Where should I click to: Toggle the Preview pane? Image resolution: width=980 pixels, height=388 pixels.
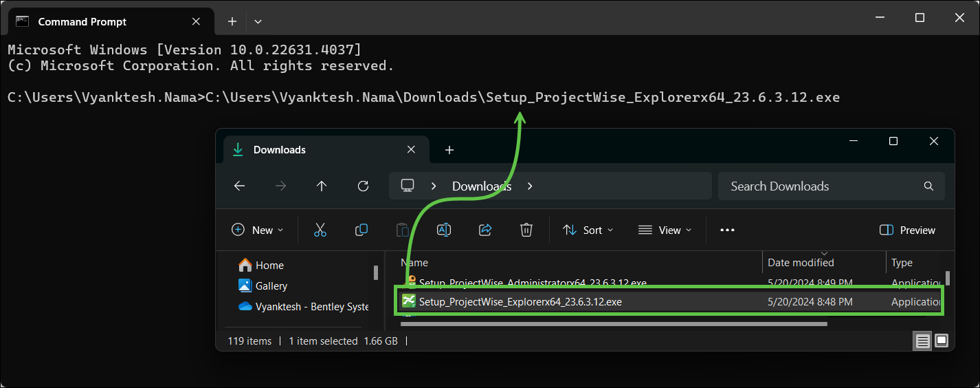pyautogui.click(x=907, y=230)
